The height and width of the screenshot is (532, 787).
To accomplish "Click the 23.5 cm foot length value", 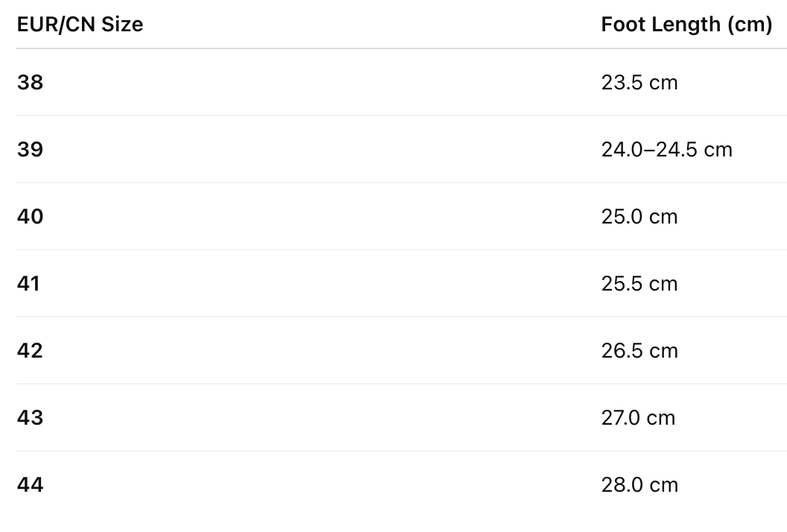I will (639, 82).
